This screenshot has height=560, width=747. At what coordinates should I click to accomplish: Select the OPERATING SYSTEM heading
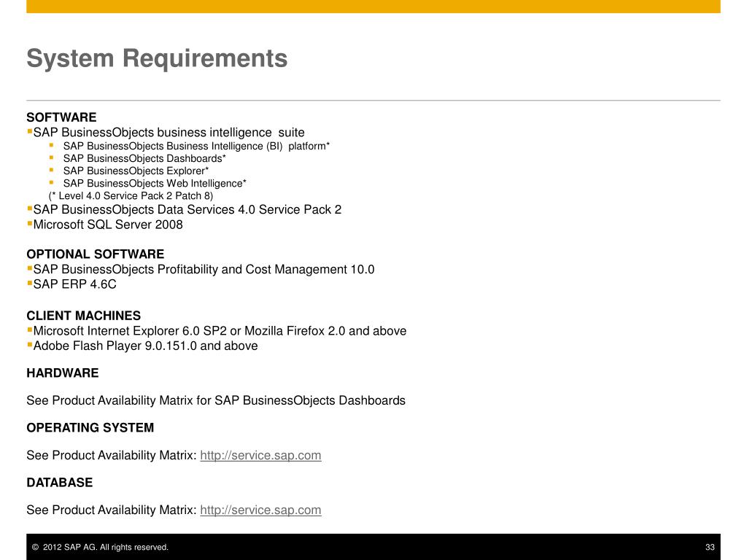click(x=90, y=427)
